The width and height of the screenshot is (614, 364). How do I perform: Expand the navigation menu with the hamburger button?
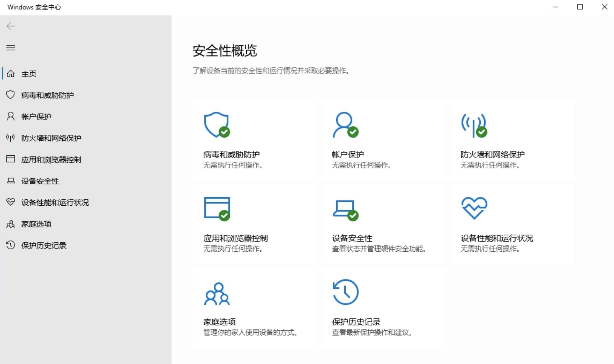11,48
